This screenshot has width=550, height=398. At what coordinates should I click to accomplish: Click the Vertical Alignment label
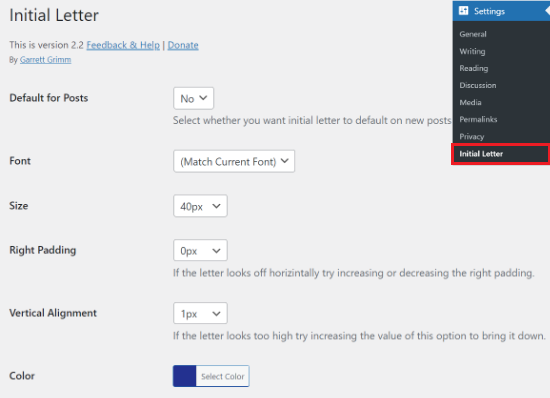tap(53, 313)
